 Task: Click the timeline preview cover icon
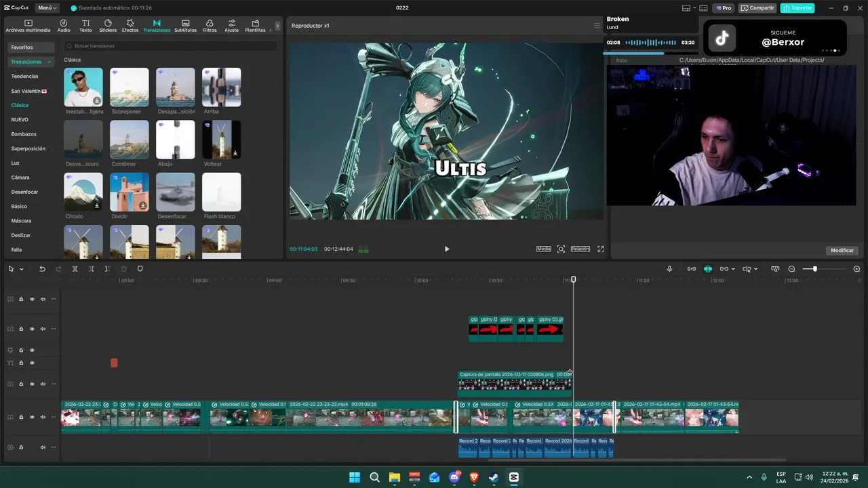775,269
